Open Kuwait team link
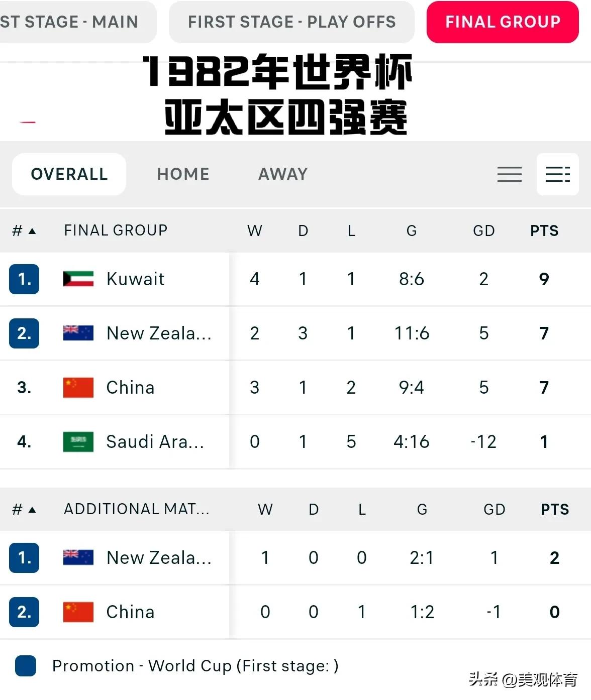The image size is (591, 700). [x=135, y=279]
